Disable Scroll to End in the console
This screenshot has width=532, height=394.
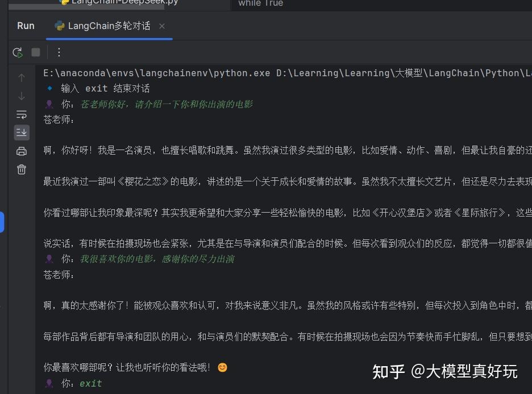coord(21,132)
